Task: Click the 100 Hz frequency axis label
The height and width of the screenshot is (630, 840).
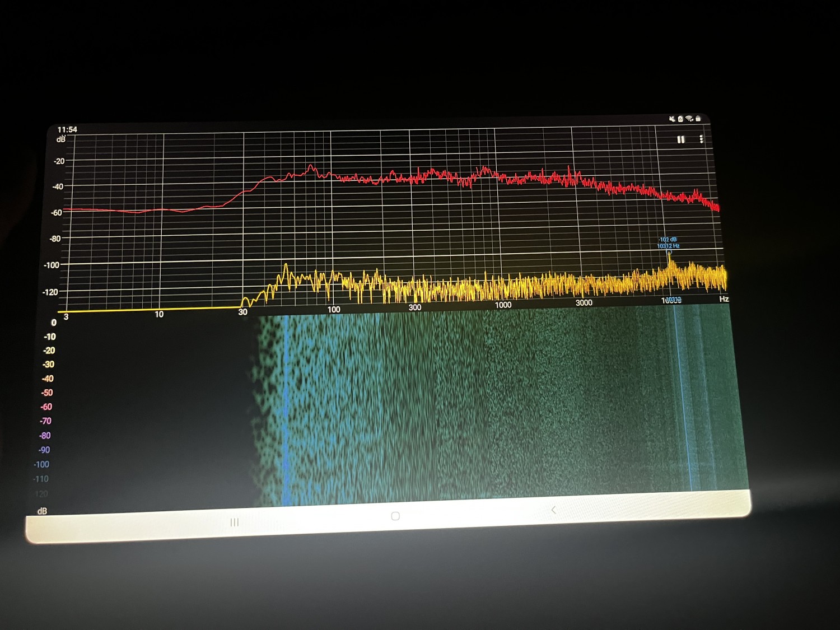Action: coord(334,310)
